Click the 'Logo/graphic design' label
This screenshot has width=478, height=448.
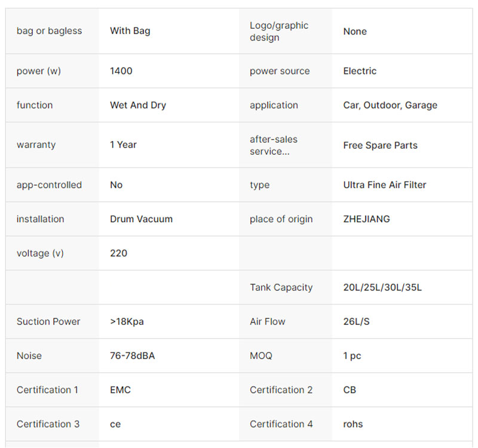(279, 31)
